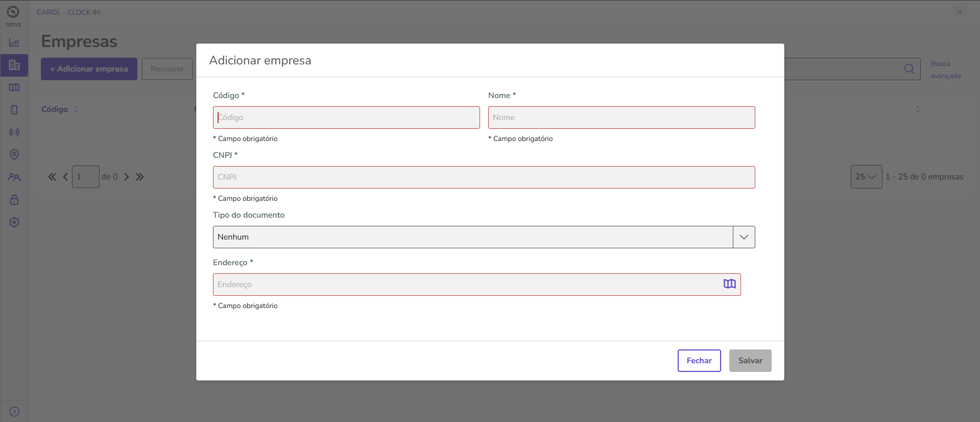The height and width of the screenshot is (422, 980).
Task: Open the location pin sidebar icon
Action: click(x=14, y=155)
